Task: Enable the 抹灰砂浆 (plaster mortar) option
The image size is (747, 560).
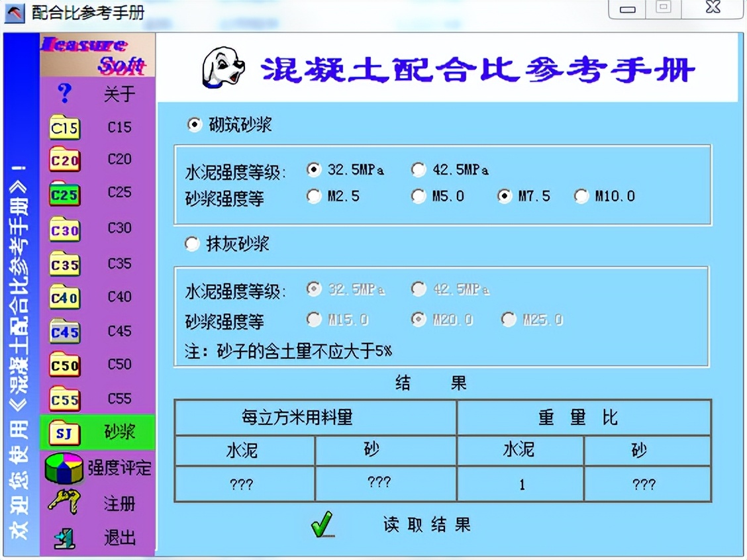Action: [192, 244]
